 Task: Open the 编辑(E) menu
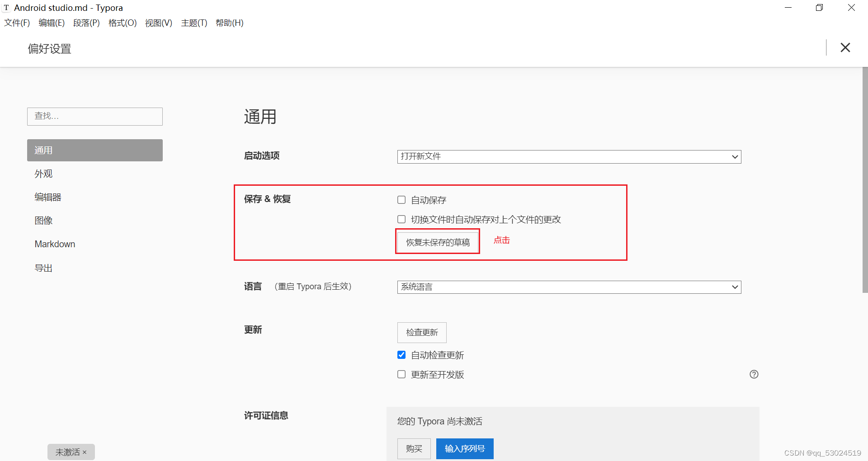coord(52,23)
